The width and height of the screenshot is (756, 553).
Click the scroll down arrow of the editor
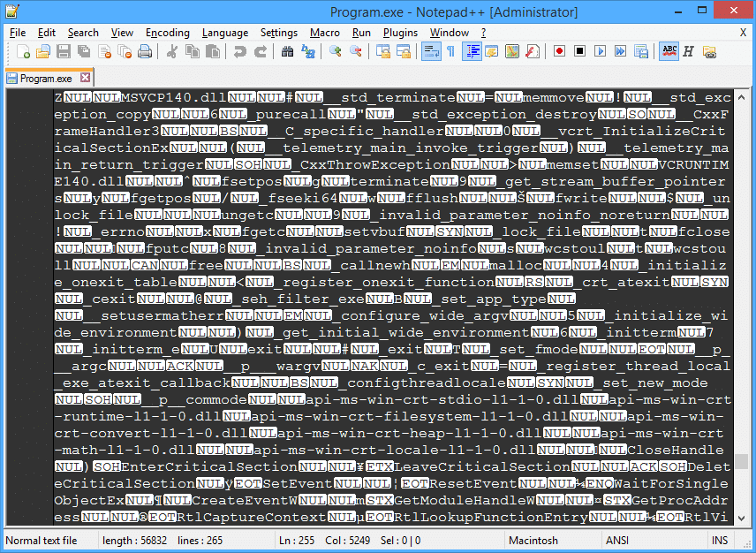(742, 519)
